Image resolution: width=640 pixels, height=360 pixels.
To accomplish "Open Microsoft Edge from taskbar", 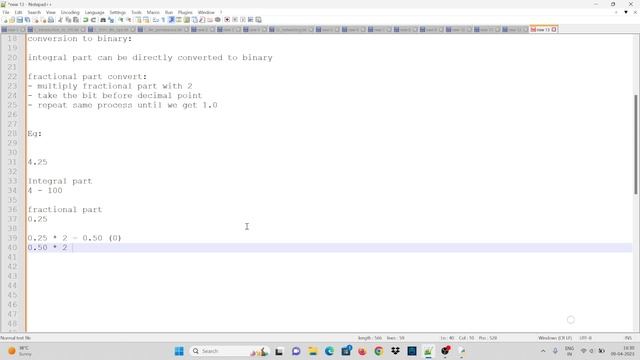I will click(329, 351).
